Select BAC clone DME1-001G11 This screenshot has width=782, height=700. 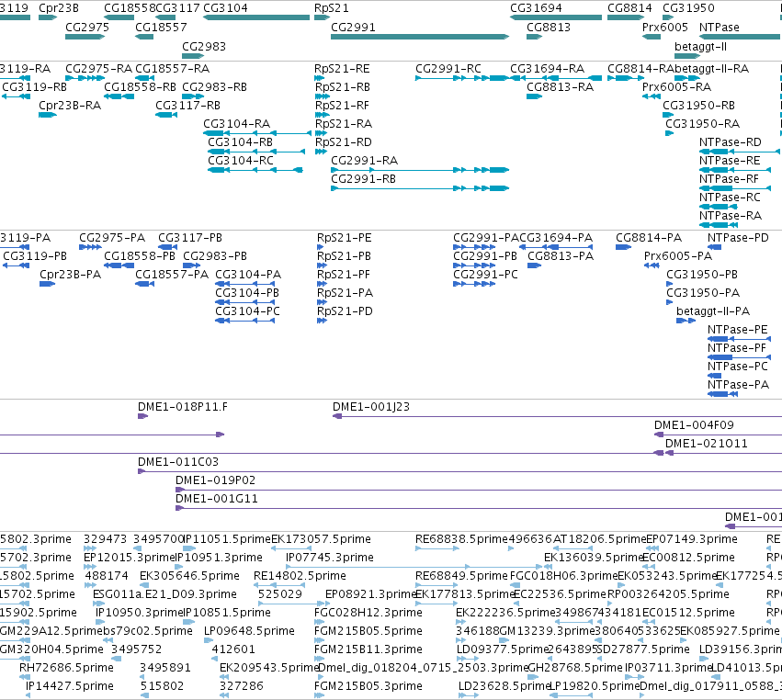(479, 508)
